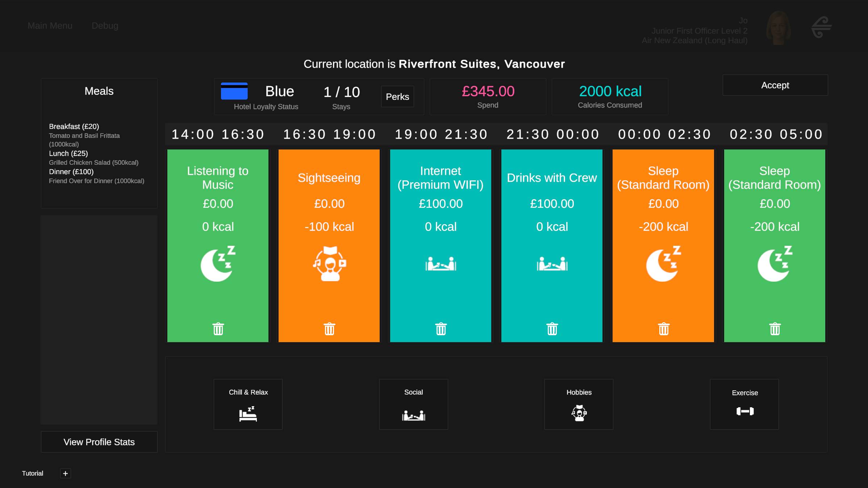Delete the orange Sleep (Standard Room) card
This screenshot has width=868, height=488.
664,329
